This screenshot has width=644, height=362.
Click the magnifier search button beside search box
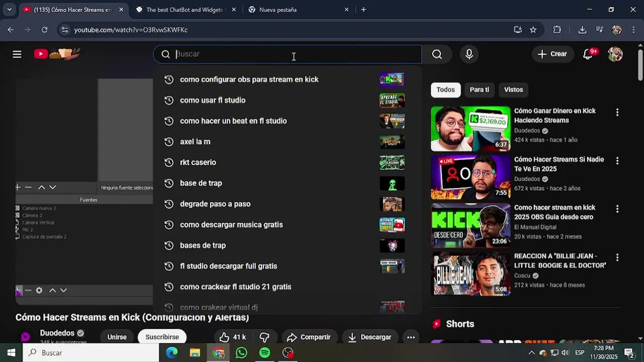click(437, 54)
